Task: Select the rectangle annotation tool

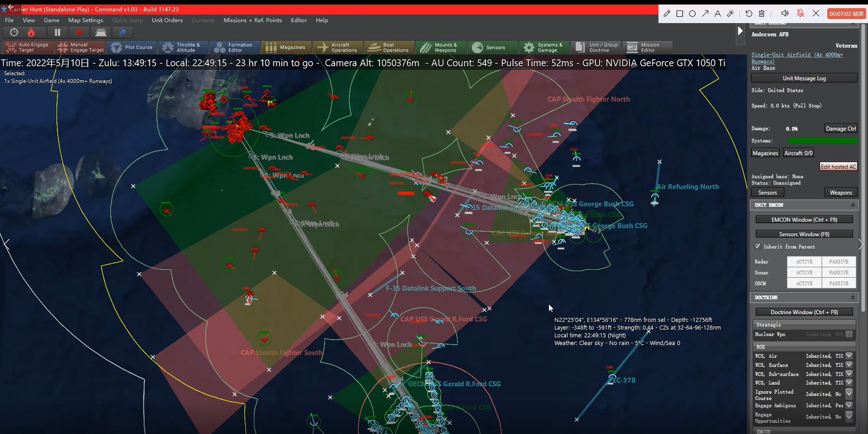Action: pyautogui.click(x=679, y=14)
